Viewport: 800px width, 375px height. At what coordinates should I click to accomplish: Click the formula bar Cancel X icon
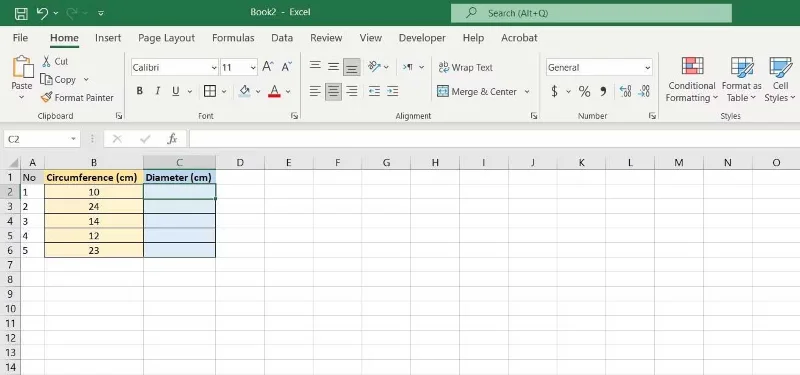tap(117, 139)
